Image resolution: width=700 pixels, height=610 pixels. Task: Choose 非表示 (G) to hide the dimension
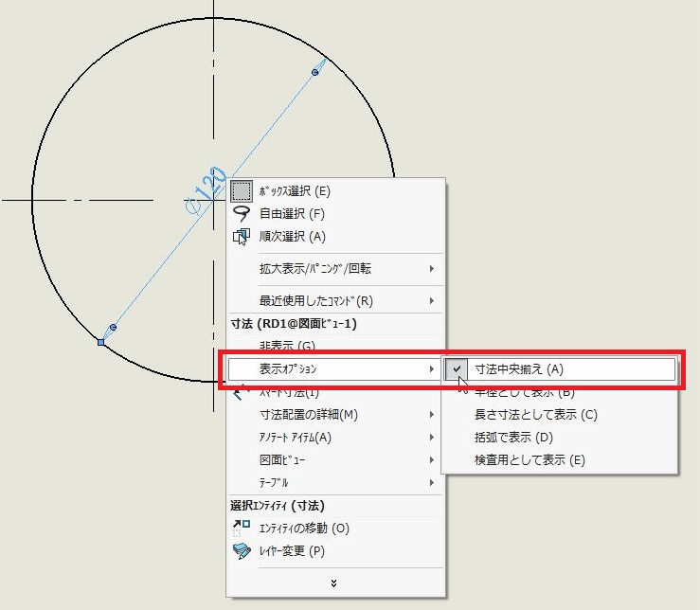click(x=287, y=346)
